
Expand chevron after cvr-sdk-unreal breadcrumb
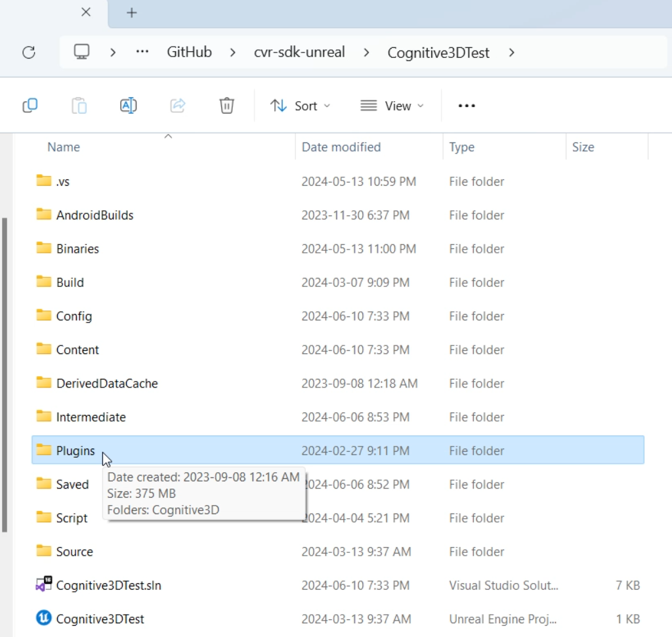(x=366, y=53)
